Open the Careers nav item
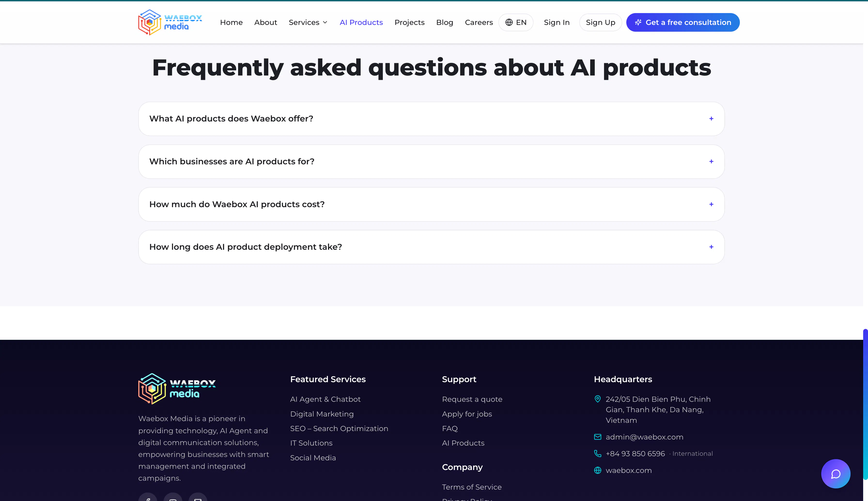868x501 pixels. click(479, 22)
